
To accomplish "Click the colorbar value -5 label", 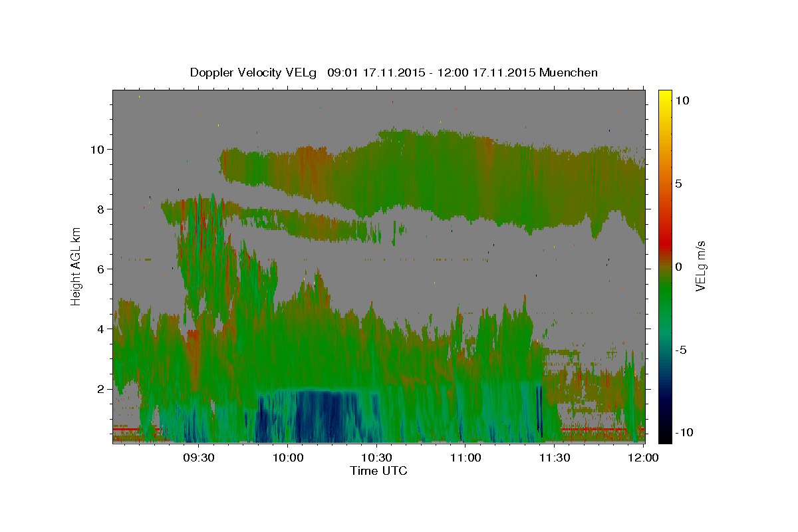I will (x=680, y=350).
